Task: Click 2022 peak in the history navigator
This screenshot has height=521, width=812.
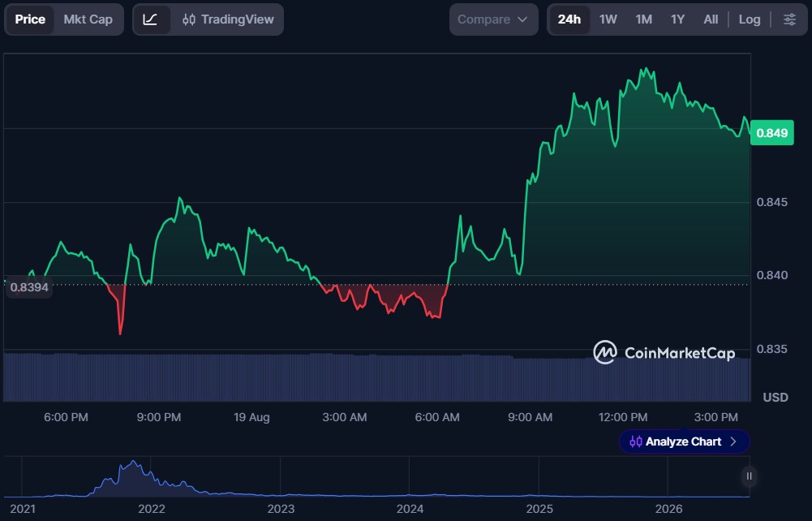Action: (134, 462)
